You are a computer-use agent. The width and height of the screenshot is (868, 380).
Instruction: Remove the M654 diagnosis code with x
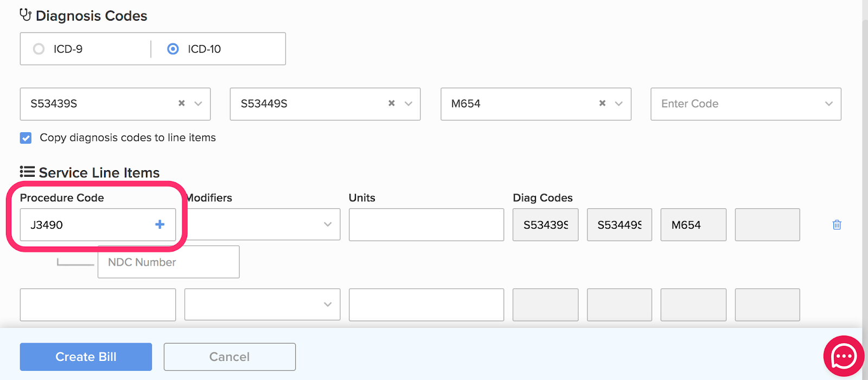(602, 103)
